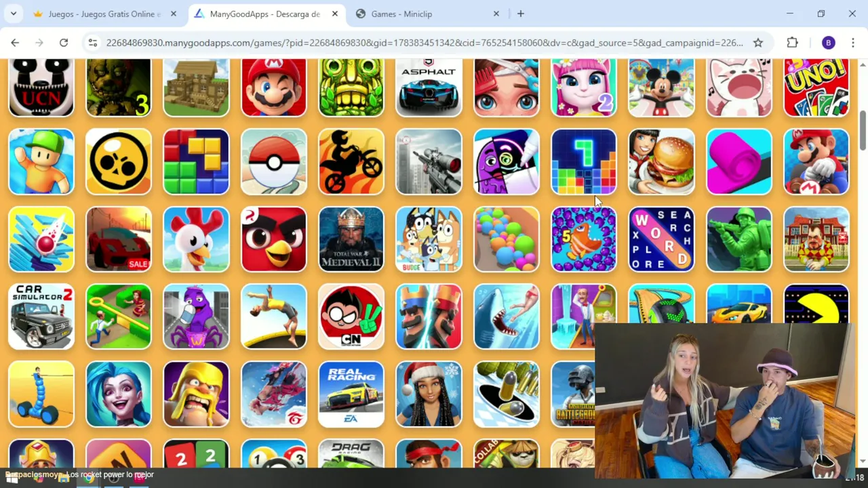This screenshot has height=488, width=868.
Task: Open the Minecraft-style wooden house icon
Action: 196,87
